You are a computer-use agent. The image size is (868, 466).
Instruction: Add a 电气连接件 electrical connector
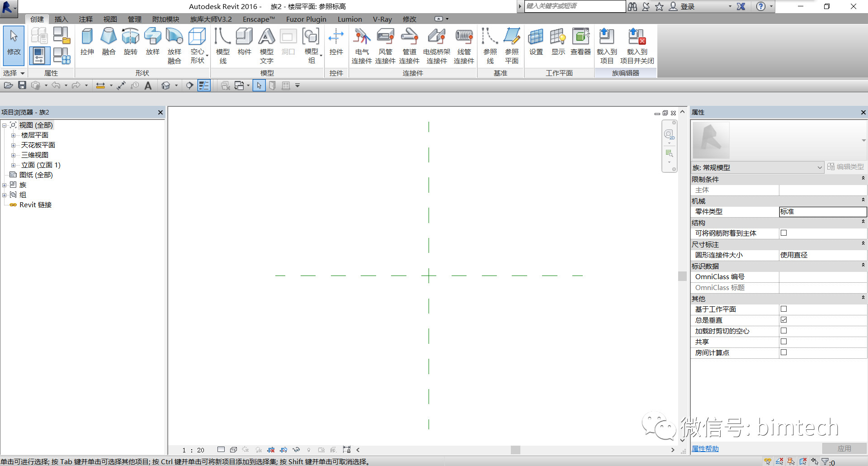362,46
